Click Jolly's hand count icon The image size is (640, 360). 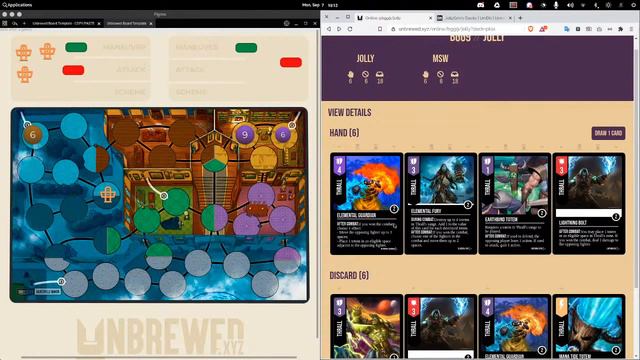pyautogui.click(x=350, y=74)
